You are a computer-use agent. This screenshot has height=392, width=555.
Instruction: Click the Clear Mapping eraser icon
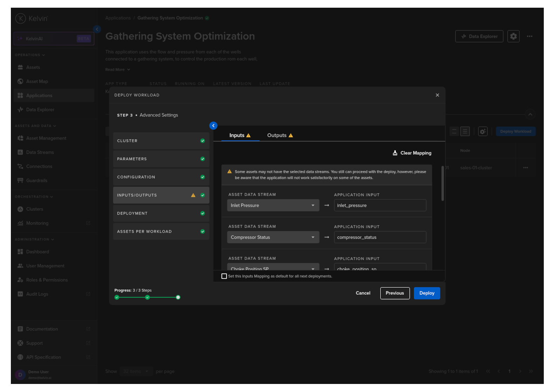[x=395, y=153]
